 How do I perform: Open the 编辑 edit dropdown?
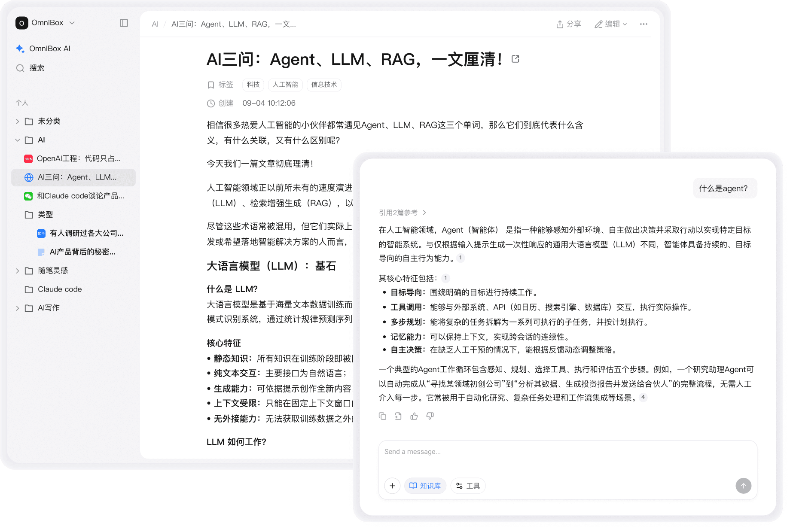tap(611, 24)
